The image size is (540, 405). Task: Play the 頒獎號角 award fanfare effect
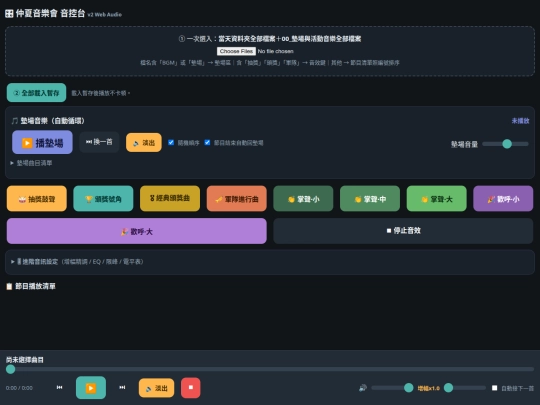pos(103,199)
